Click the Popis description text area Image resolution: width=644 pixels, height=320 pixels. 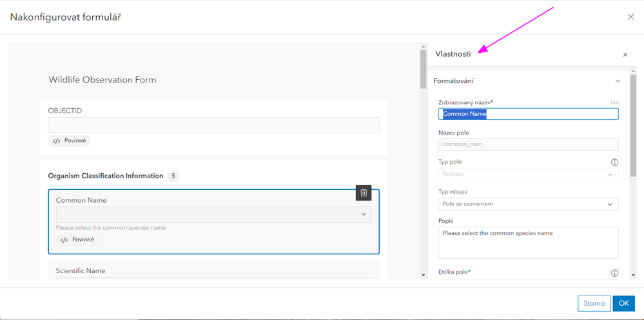(528, 242)
